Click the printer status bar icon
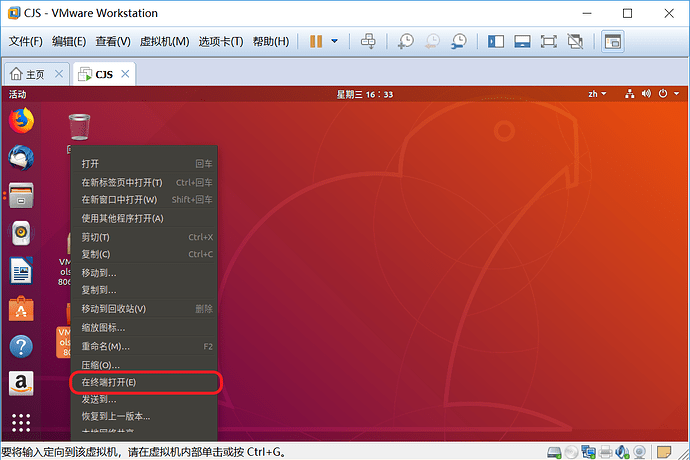Viewport: 690px width, 460px height. click(606, 452)
